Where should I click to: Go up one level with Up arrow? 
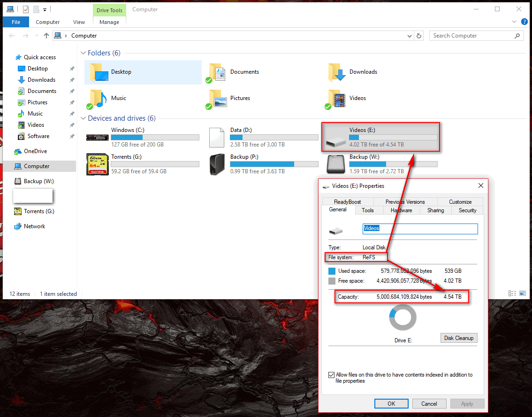click(46, 36)
